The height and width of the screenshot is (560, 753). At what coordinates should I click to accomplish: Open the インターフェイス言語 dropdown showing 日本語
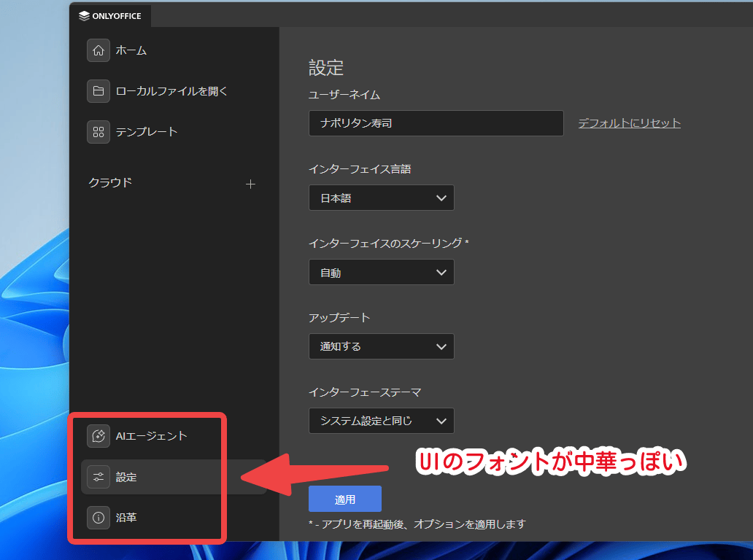coord(382,198)
